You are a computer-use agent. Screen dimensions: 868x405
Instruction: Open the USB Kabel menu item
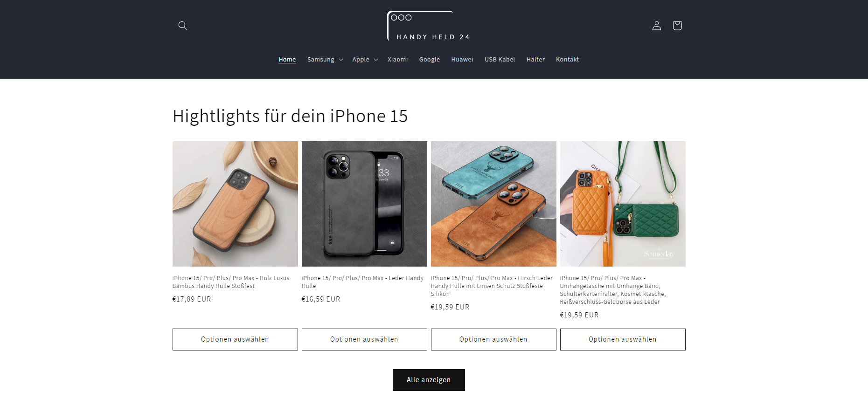click(500, 60)
